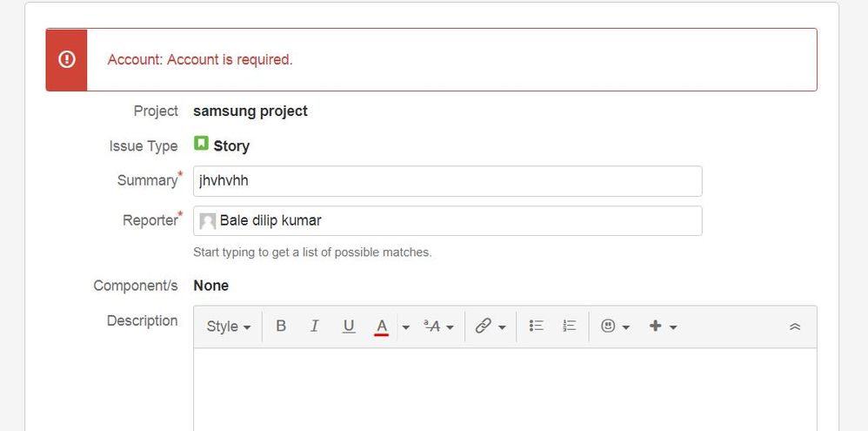The image size is (868, 431).
Task: Open the text color dropdown arrow
Action: 406,327
